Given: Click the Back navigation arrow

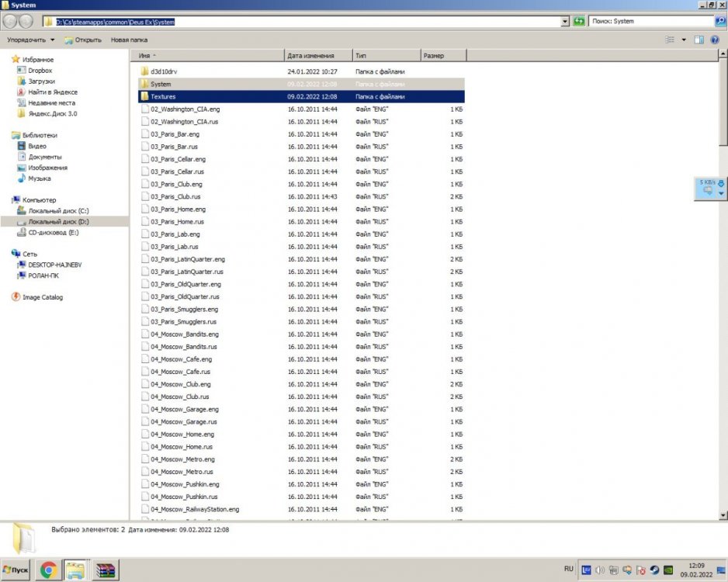Looking at the screenshot, I should 11,22.
